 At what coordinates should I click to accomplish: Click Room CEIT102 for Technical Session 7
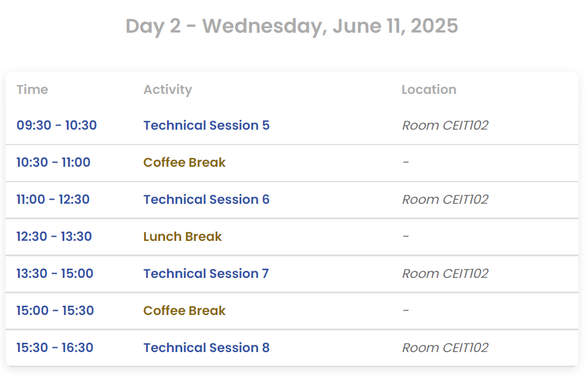click(x=445, y=274)
